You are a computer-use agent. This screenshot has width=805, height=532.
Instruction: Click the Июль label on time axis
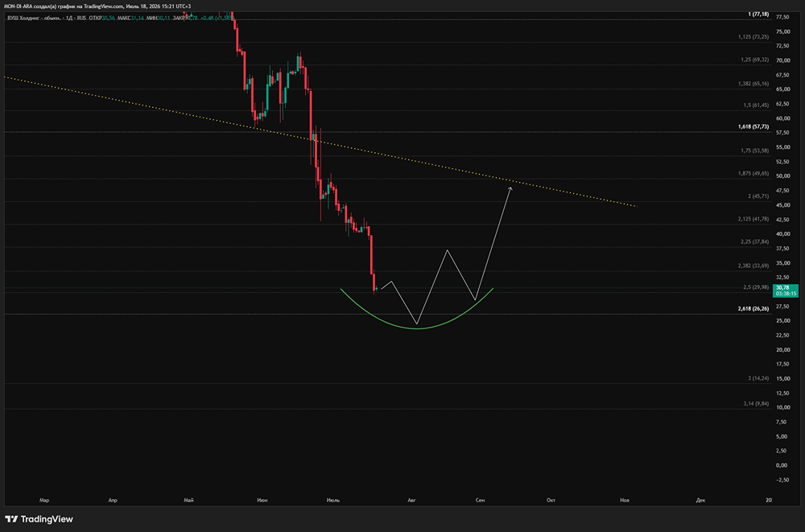333,500
